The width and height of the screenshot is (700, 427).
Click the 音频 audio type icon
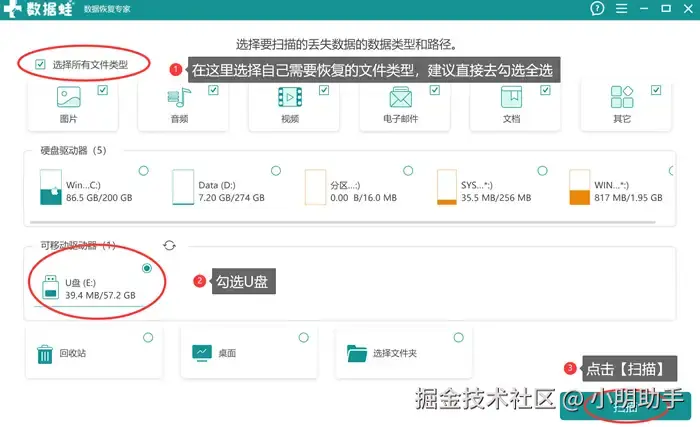[179, 97]
